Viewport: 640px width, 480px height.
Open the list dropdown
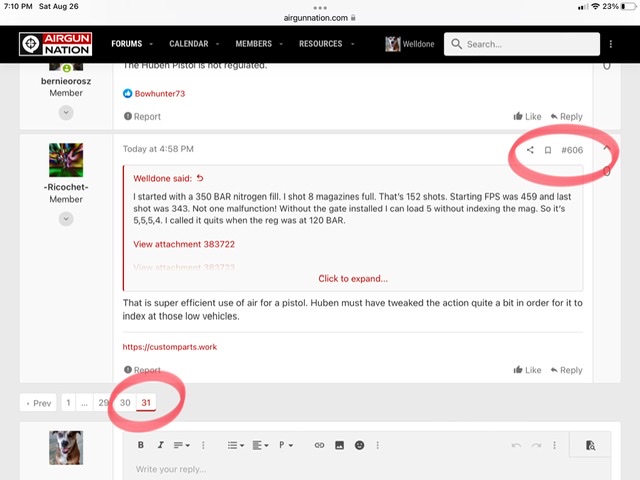point(236,445)
